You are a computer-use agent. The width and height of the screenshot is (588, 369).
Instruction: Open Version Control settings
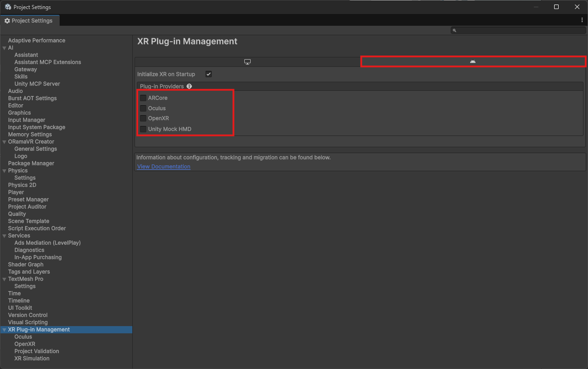[28, 315]
